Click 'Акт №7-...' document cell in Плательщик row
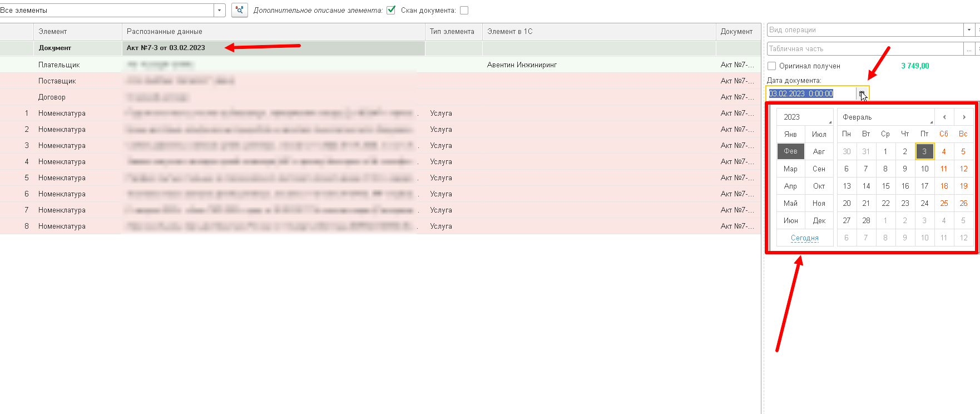The image size is (980, 414). click(x=738, y=65)
